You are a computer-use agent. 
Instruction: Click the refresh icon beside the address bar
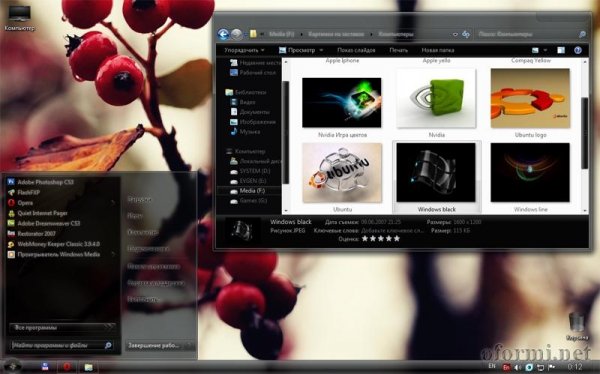click(466, 34)
